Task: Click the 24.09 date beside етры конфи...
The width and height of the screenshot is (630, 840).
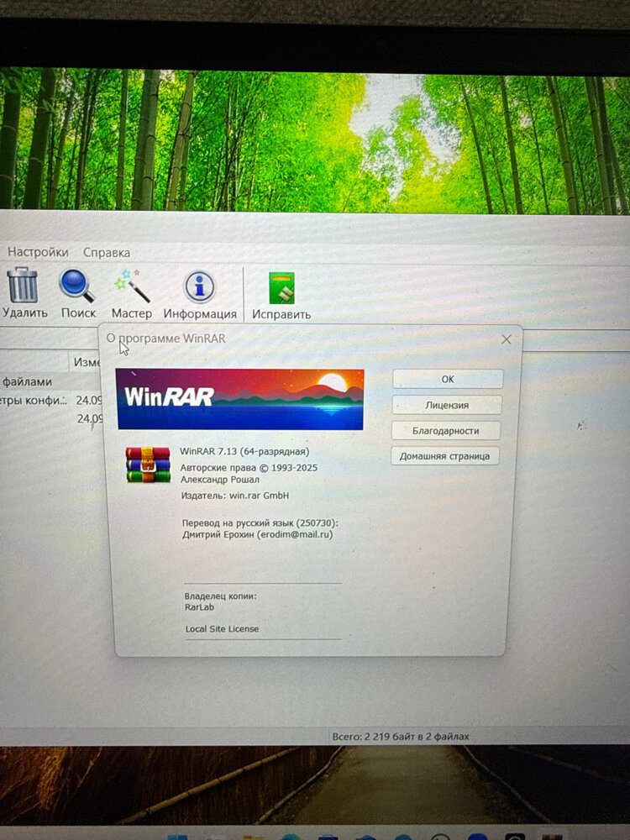Action: [x=89, y=400]
